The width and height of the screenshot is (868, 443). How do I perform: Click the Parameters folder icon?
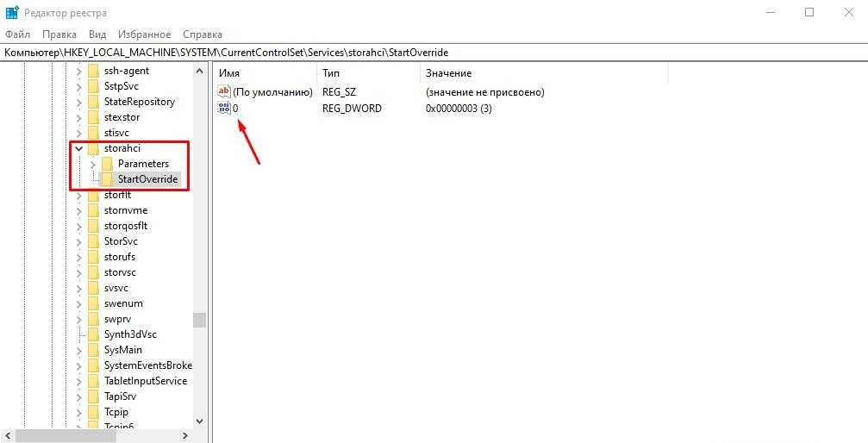pos(108,164)
